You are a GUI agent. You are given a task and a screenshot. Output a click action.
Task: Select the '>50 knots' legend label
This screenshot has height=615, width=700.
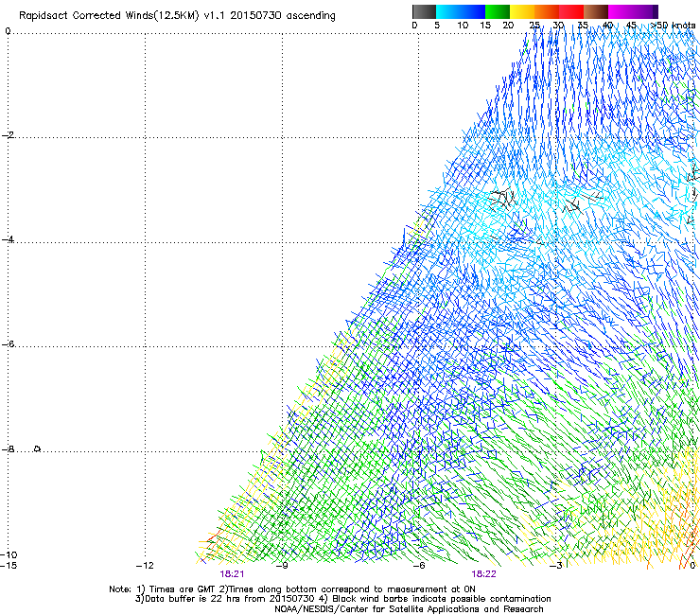[x=674, y=26]
